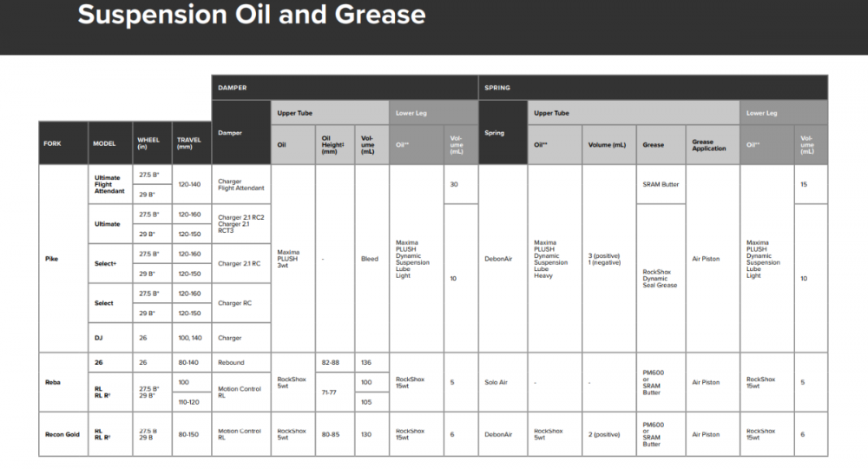
Task: Select the 'Recon Gold' fork cell
Action: coord(63,434)
